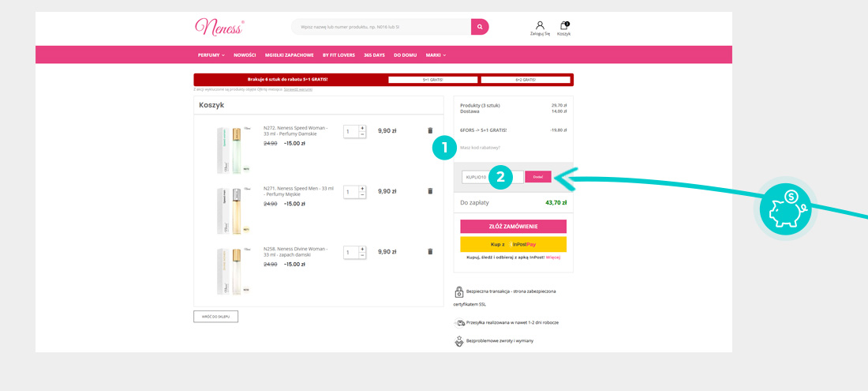
Task: Open N271. Neness Speed Men product name
Action: click(x=298, y=191)
